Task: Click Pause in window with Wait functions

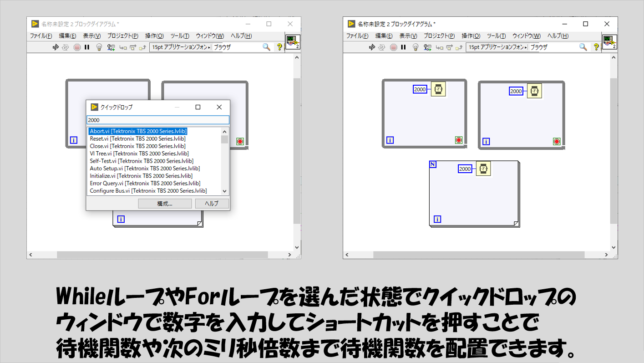Action: coord(404,47)
